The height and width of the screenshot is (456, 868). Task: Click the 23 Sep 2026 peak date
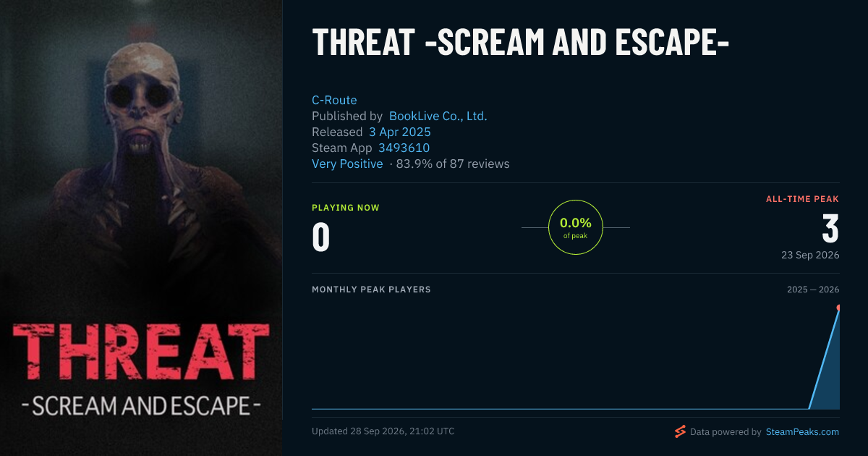809,255
